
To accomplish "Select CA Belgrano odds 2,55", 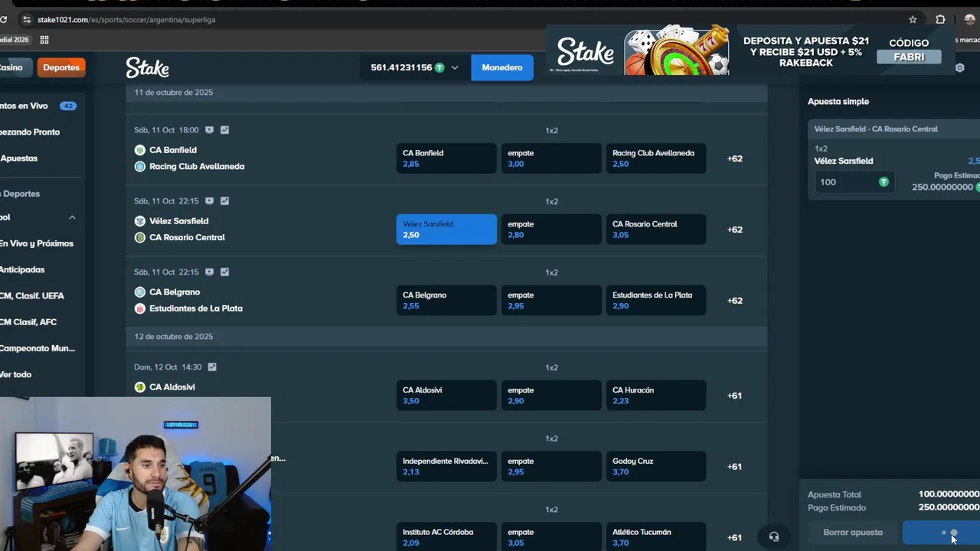I will point(446,301).
